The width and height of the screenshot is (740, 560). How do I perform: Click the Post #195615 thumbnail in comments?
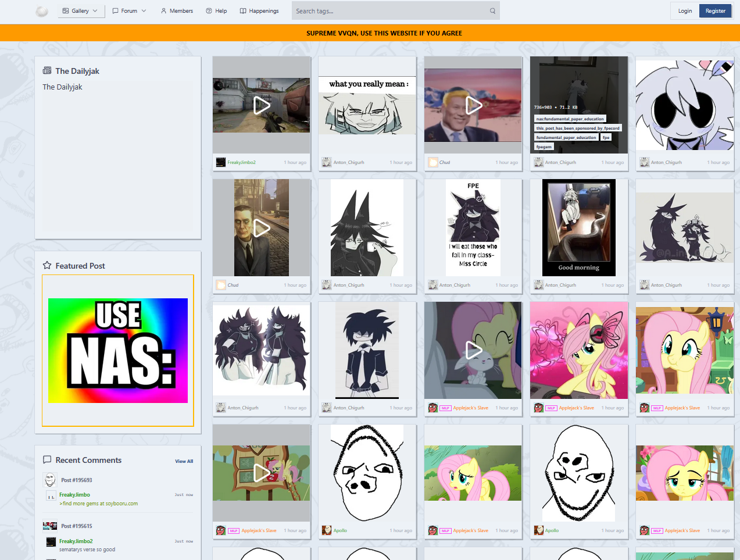50,526
